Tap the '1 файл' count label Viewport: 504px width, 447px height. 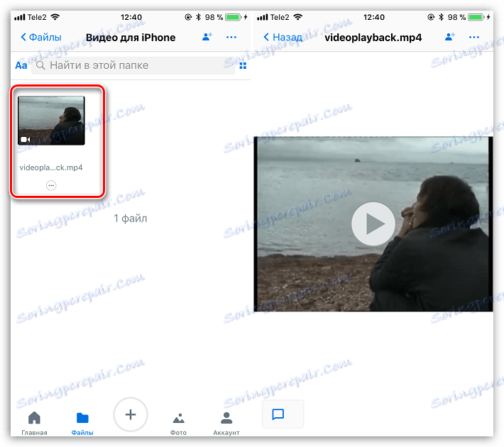(131, 219)
